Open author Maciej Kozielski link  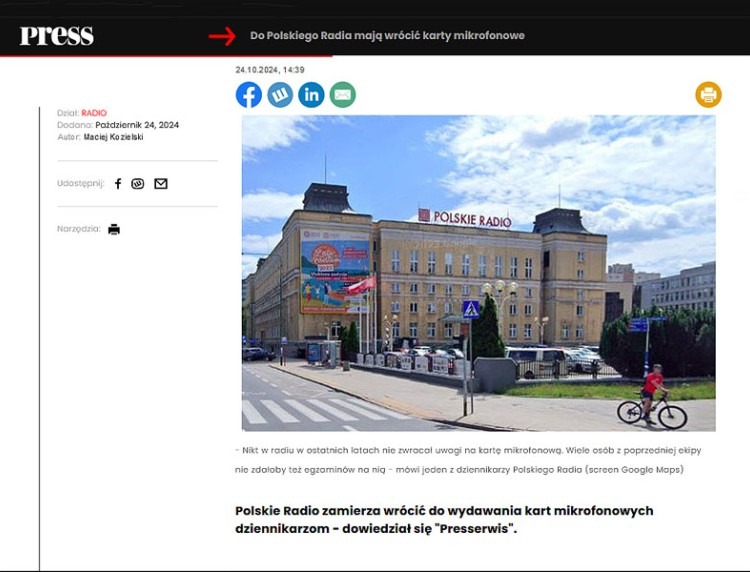click(x=113, y=137)
